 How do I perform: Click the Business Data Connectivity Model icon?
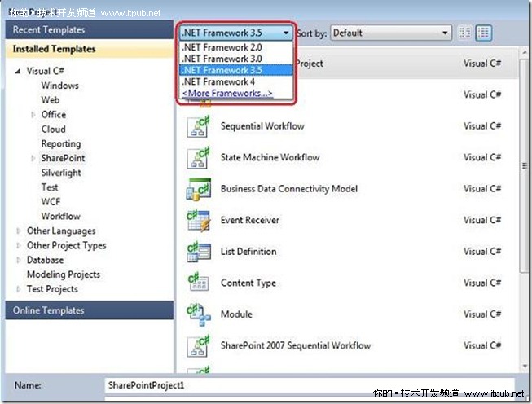click(199, 189)
